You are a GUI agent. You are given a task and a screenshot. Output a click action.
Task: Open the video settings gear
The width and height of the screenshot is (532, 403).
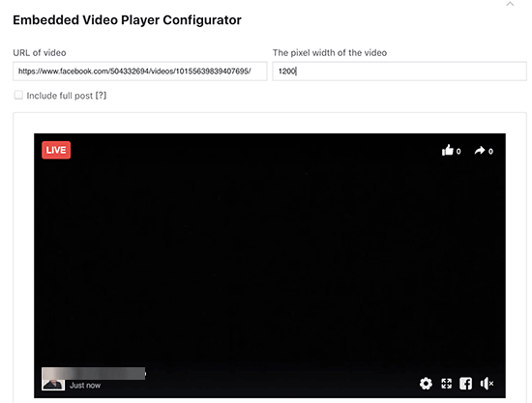pyautogui.click(x=426, y=384)
